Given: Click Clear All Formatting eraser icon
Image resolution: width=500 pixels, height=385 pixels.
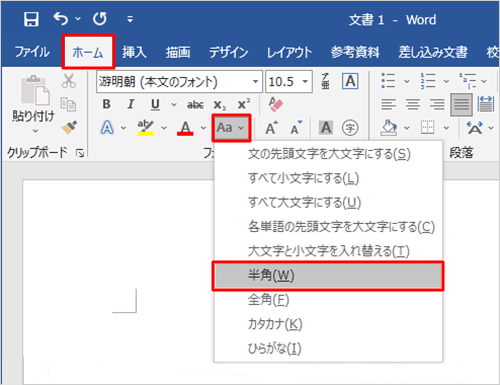Looking at the screenshot, I should pyautogui.click(x=276, y=104).
